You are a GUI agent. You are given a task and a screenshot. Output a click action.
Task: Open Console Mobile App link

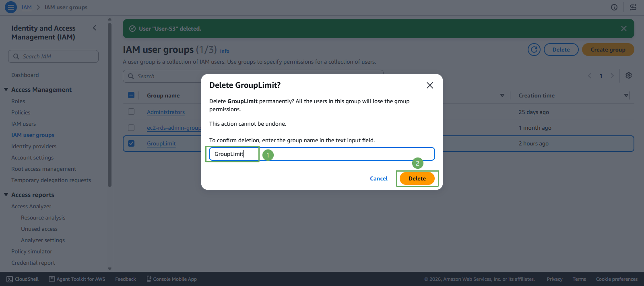click(171, 279)
